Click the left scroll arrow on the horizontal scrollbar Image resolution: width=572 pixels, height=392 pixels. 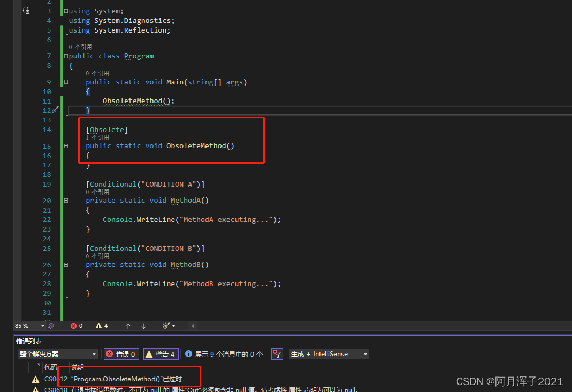(193, 325)
